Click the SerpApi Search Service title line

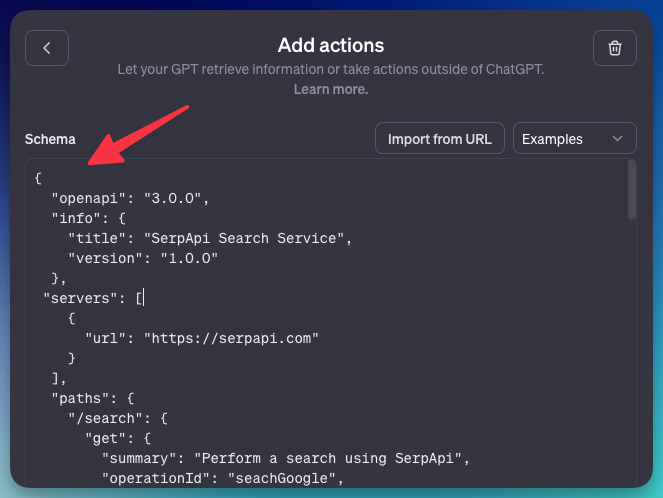(210, 238)
